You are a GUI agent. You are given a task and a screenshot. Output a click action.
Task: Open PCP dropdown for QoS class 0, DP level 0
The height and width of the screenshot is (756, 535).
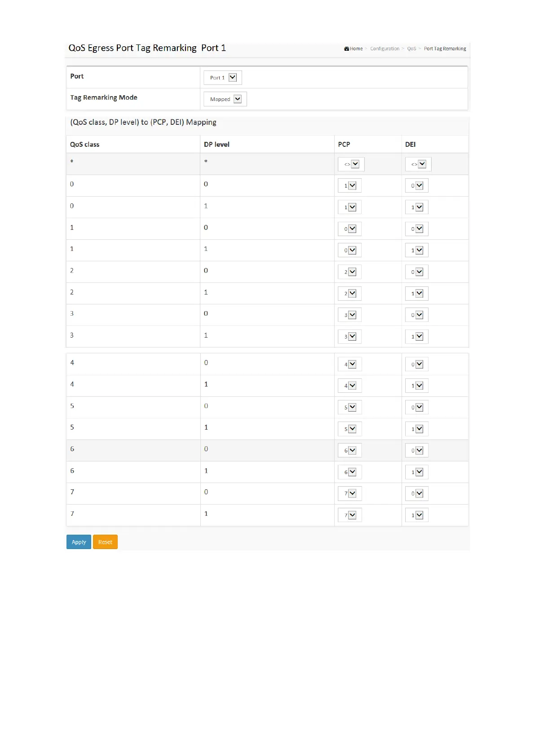(350, 186)
